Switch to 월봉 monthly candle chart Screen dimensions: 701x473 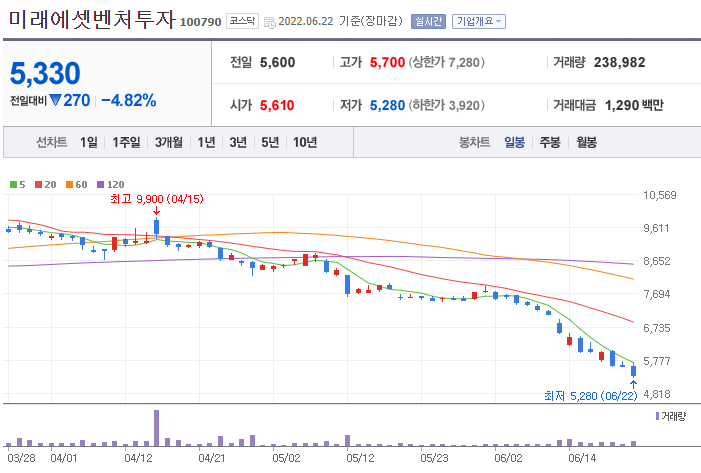[x=586, y=142]
